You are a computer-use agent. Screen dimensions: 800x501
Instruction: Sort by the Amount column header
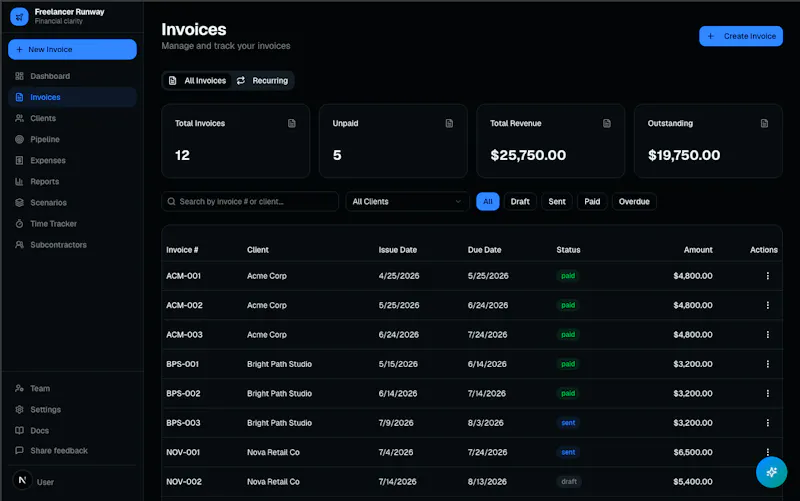tap(698, 250)
